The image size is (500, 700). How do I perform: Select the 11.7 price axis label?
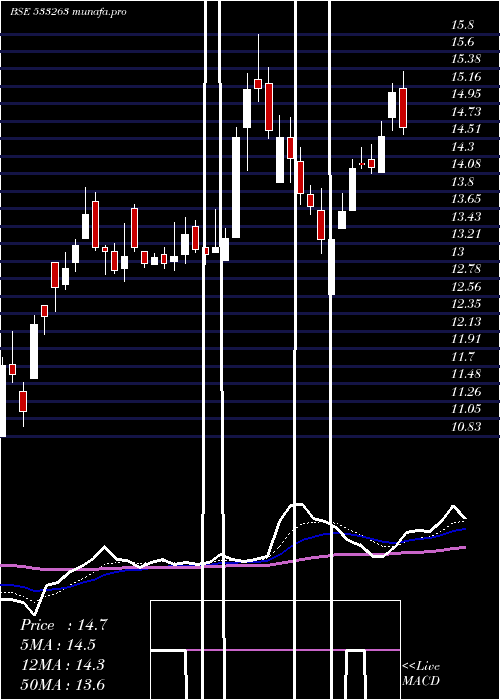(x=462, y=357)
